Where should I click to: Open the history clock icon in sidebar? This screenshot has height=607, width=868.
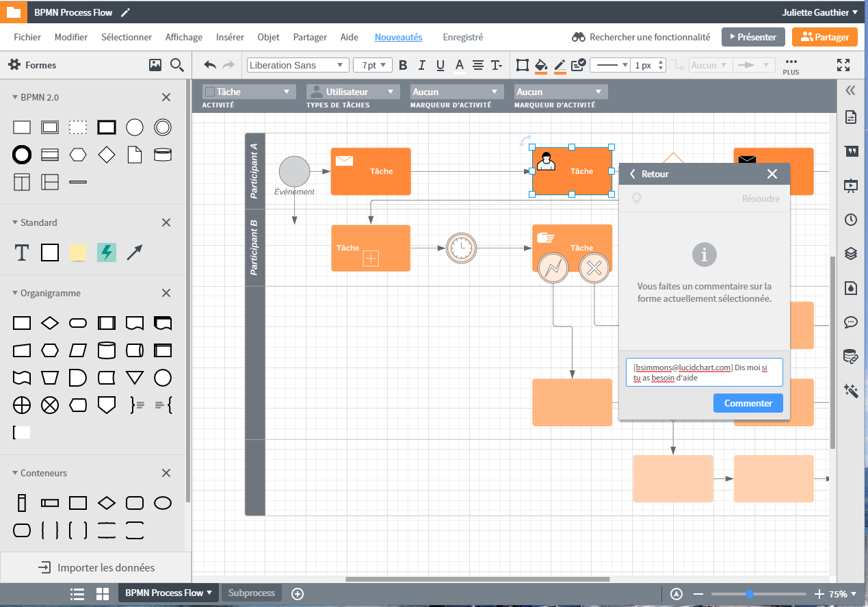[851, 220]
